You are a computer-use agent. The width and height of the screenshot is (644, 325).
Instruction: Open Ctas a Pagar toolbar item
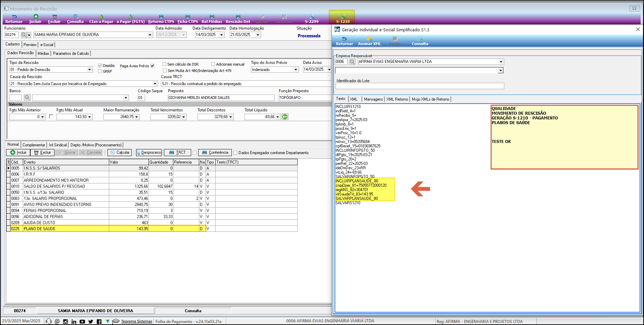(101, 19)
